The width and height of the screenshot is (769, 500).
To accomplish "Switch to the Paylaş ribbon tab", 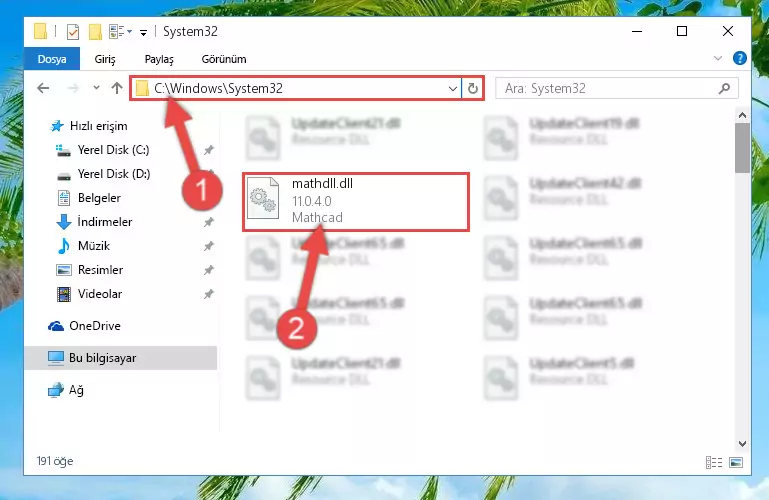I will [x=159, y=59].
